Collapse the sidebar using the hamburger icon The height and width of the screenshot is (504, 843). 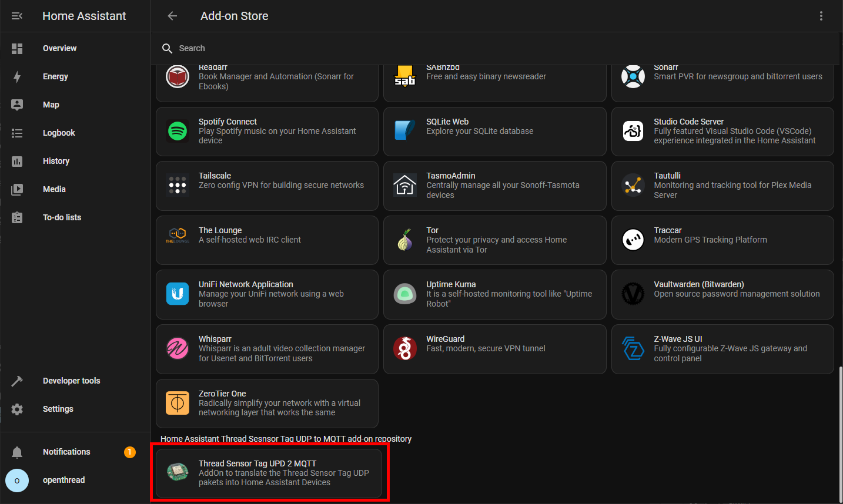click(17, 16)
